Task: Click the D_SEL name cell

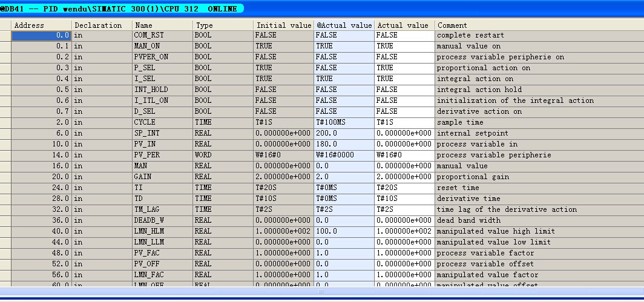Action: point(162,111)
